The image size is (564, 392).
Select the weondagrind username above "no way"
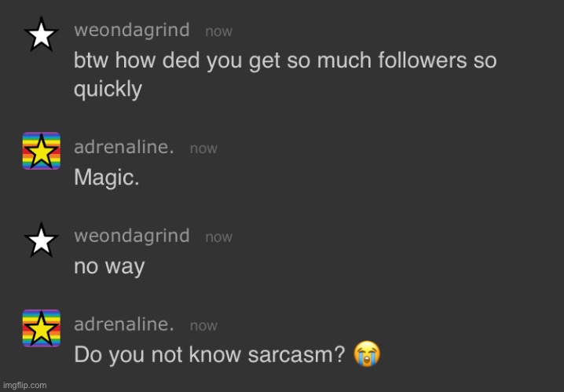131,236
